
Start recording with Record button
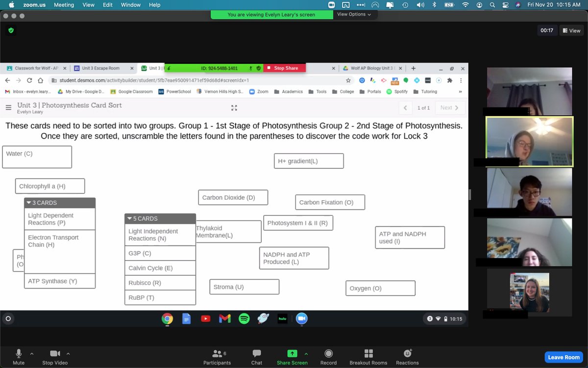point(328,357)
